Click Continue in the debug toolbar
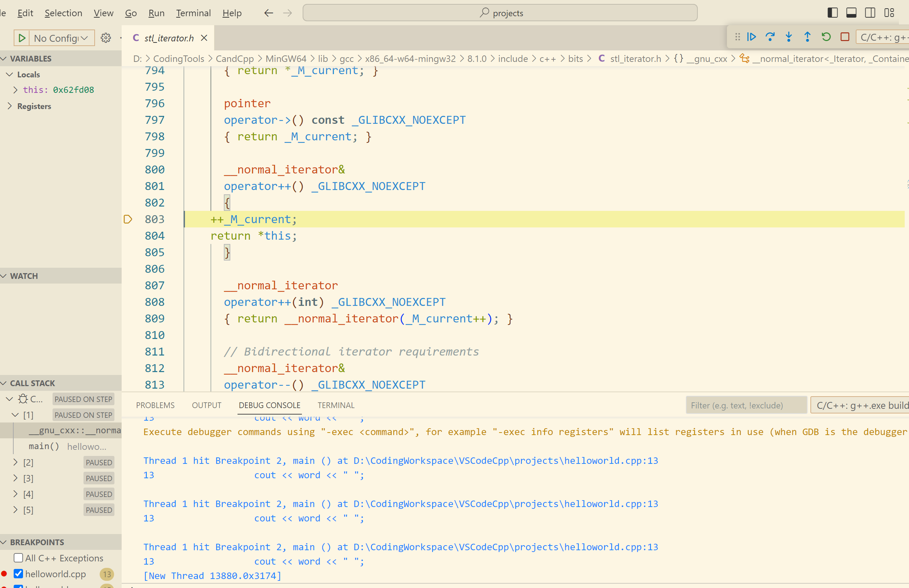 [x=751, y=37]
